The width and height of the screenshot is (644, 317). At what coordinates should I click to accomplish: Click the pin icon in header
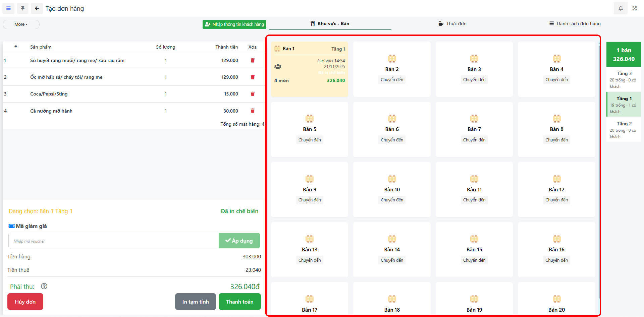pyautogui.click(x=23, y=8)
